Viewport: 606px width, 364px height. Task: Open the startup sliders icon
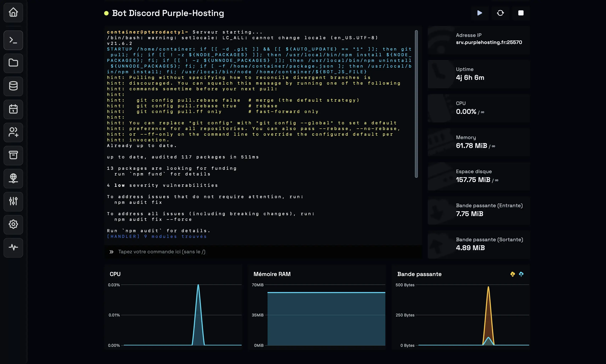tap(13, 201)
